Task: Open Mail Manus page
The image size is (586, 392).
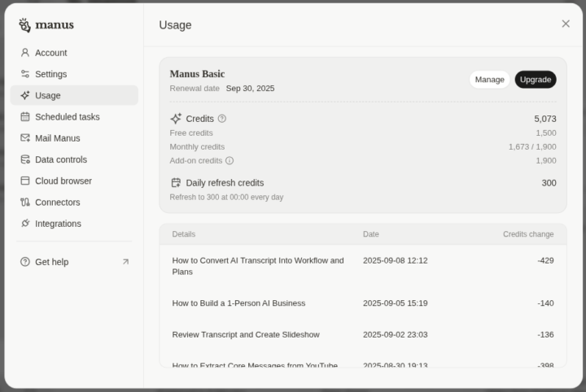Action: 74,137
